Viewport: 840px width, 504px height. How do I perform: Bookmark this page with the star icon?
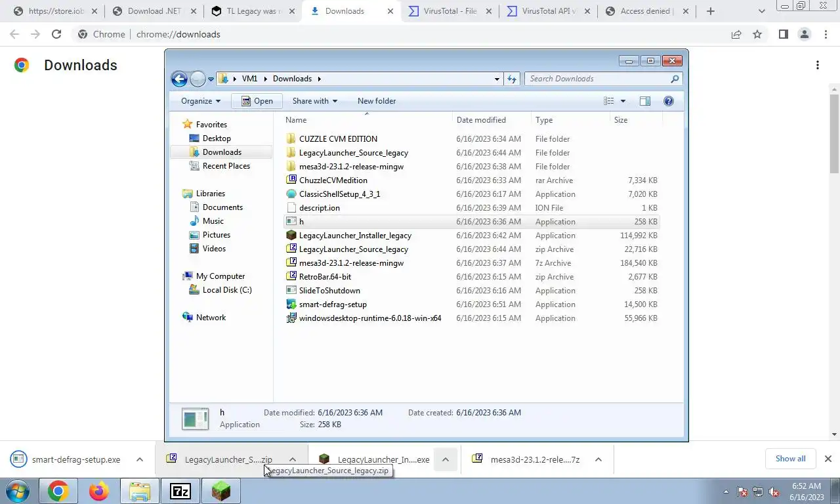tap(757, 34)
